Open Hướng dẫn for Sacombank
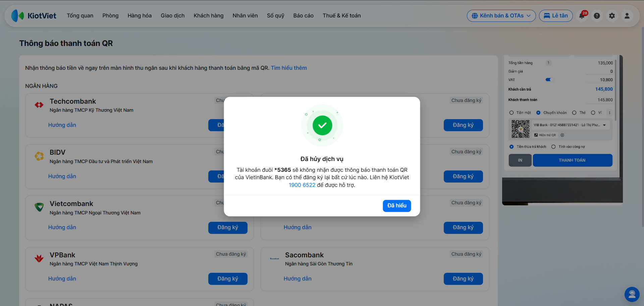This screenshot has height=306, width=644. [x=298, y=279]
